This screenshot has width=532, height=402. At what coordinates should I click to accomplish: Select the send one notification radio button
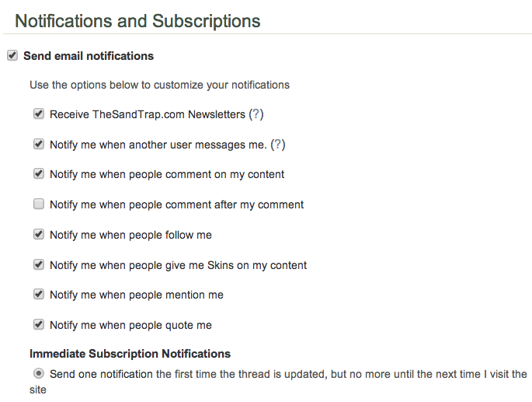click(x=39, y=374)
